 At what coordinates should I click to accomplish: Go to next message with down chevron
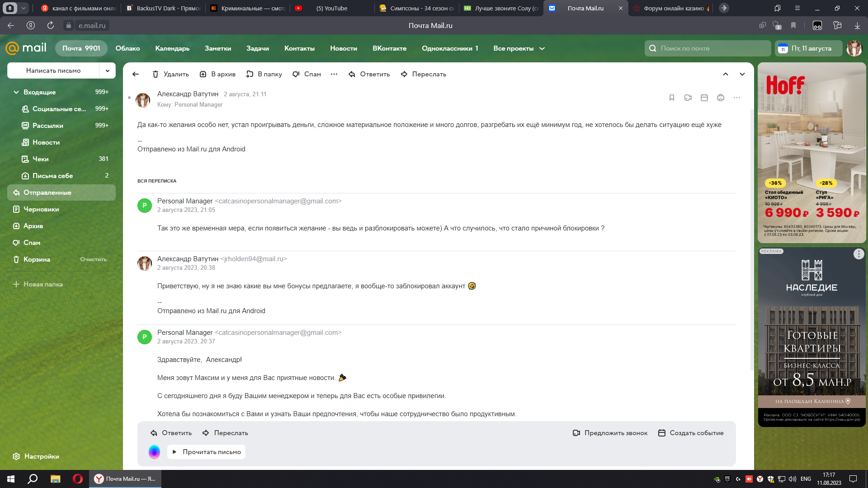click(x=742, y=74)
